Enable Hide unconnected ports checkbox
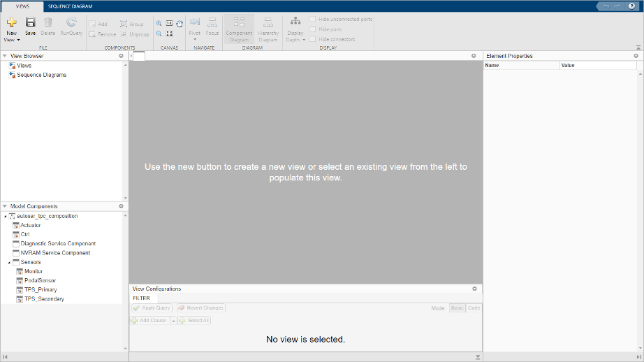 tap(312, 19)
